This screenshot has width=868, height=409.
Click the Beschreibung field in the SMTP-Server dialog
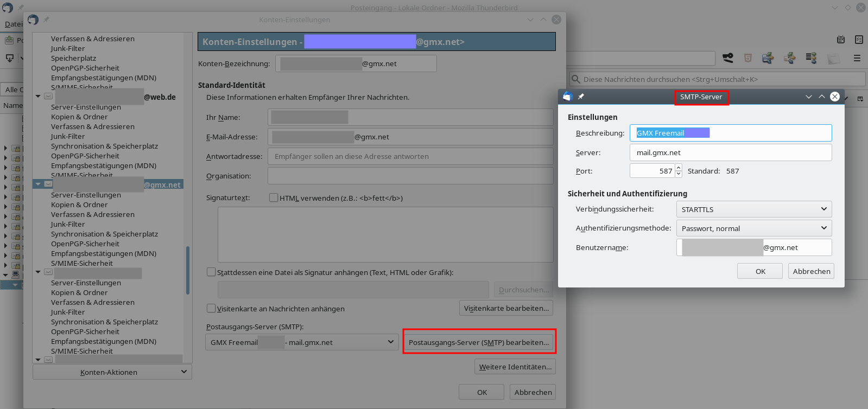pyautogui.click(x=731, y=133)
